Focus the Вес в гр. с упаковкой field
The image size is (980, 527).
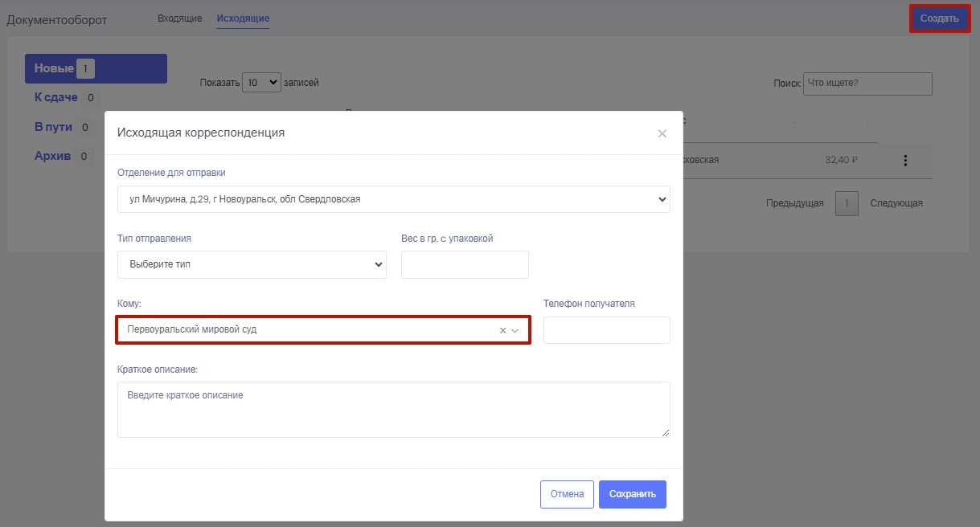point(465,264)
